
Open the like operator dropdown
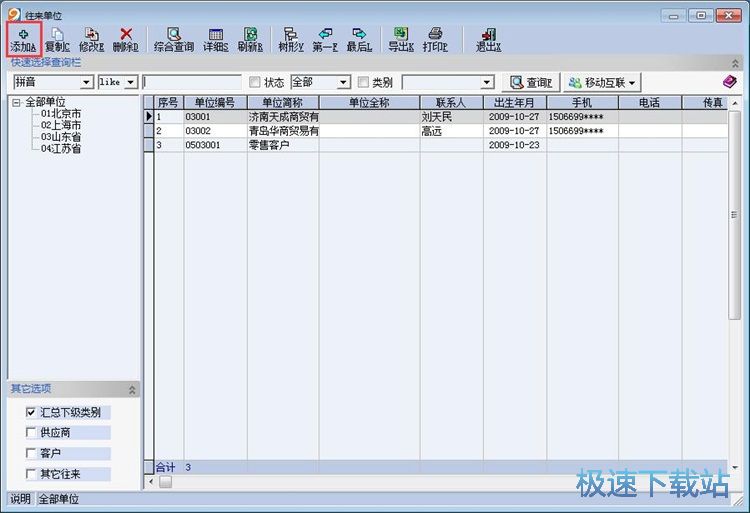coord(131,82)
